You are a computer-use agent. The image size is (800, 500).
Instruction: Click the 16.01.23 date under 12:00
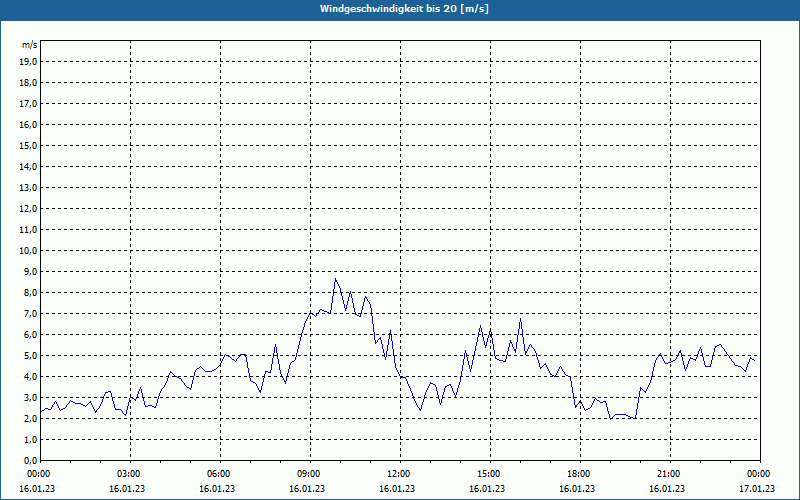tap(397, 489)
